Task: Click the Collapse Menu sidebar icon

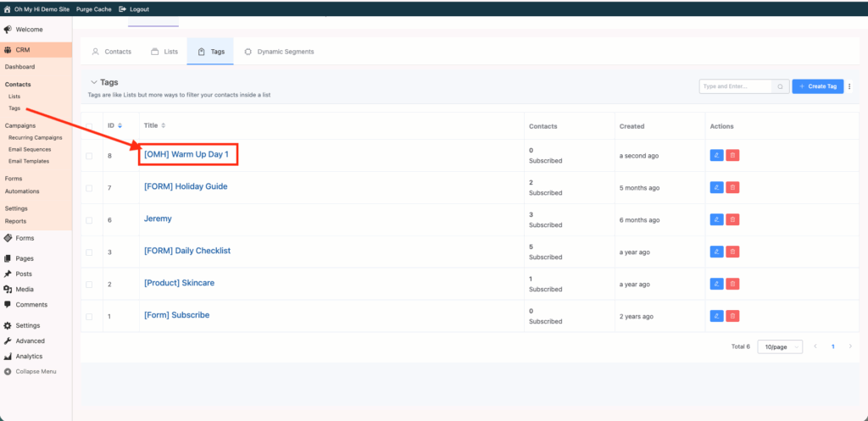Action: pos(8,372)
